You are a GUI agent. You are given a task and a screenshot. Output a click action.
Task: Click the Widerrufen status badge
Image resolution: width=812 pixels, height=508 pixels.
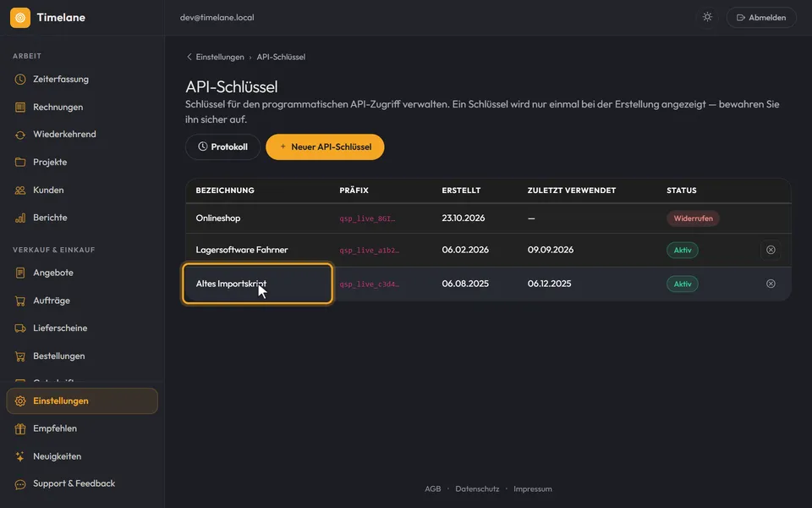tap(693, 218)
